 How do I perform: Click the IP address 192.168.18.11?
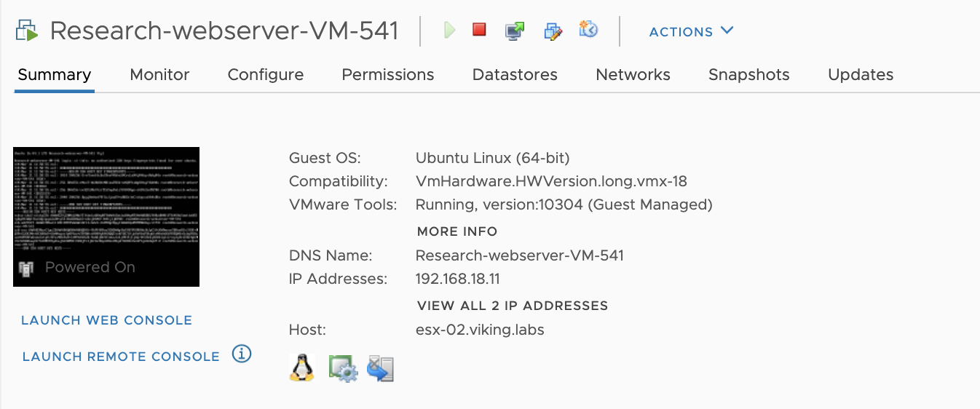(x=457, y=279)
